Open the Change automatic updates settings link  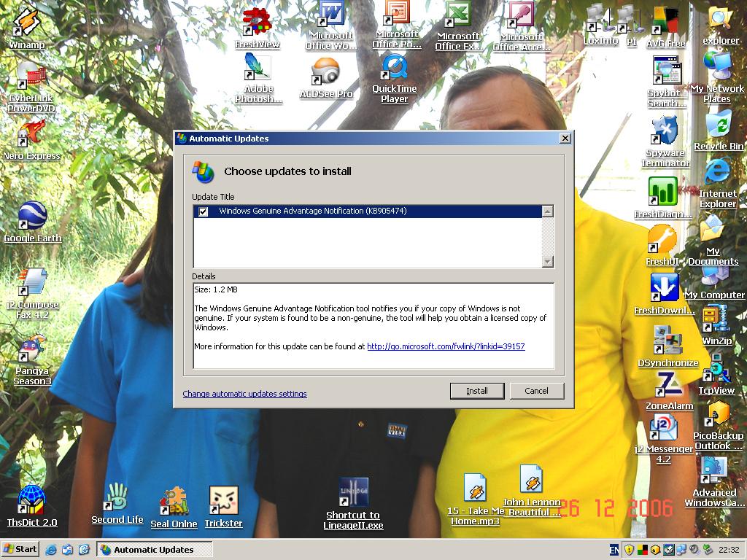tap(245, 394)
